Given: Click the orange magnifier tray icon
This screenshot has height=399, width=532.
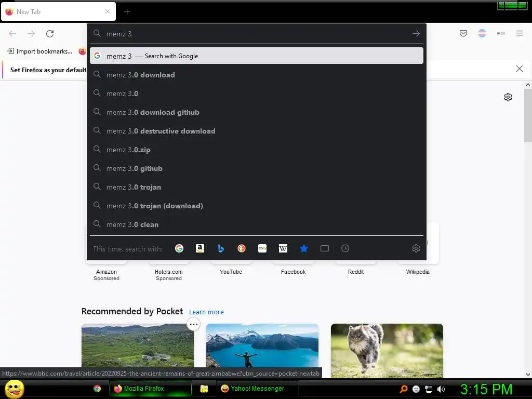Looking at the screenshot, I should [403, 389].
